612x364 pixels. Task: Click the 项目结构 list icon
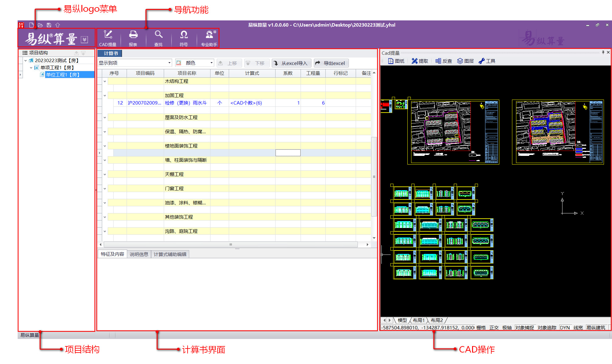[x=25, y=53]
